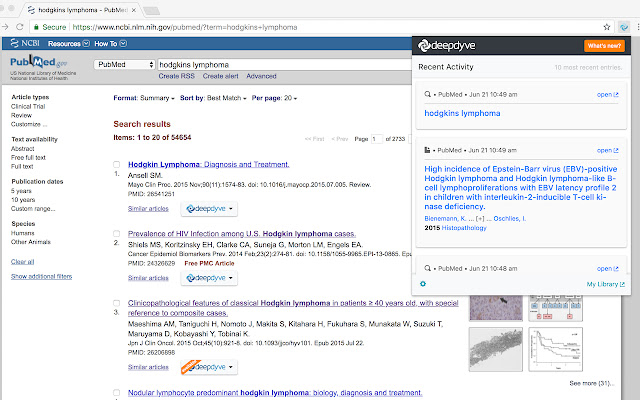The image size is (640, 400).
Task: Limit publication dates to 5 years
Action: click(x=21, y=191)
